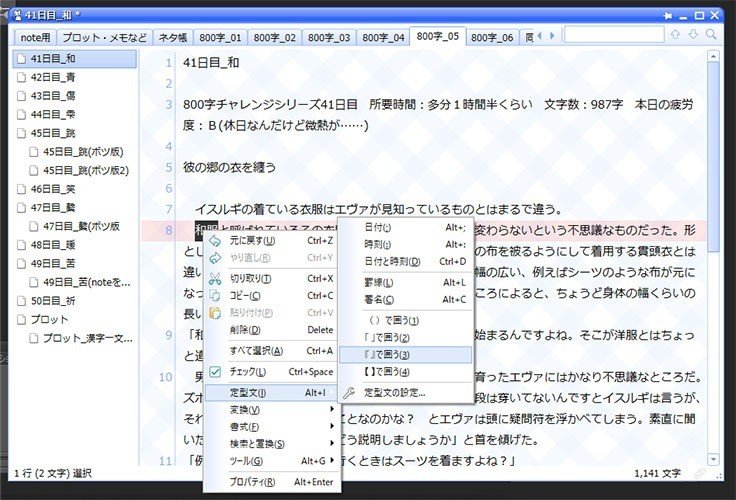Insert 日付 from the submenu

[x=406, y=228]
